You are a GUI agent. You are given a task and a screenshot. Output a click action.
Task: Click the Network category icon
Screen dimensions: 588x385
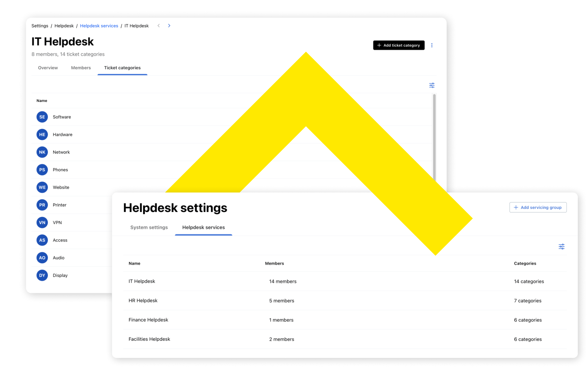tap(42, 152)
